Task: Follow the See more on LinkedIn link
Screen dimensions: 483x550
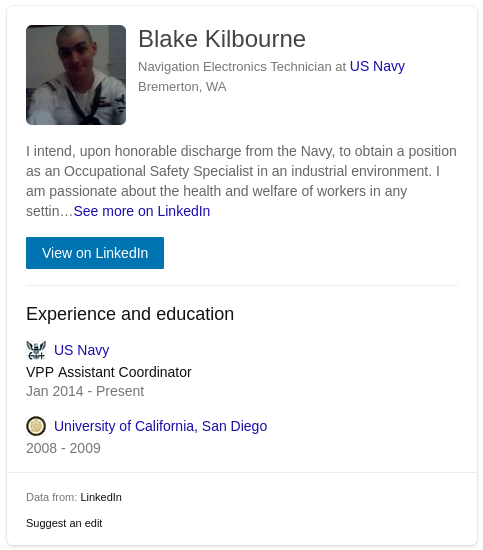Action: [x=142, y=211]
